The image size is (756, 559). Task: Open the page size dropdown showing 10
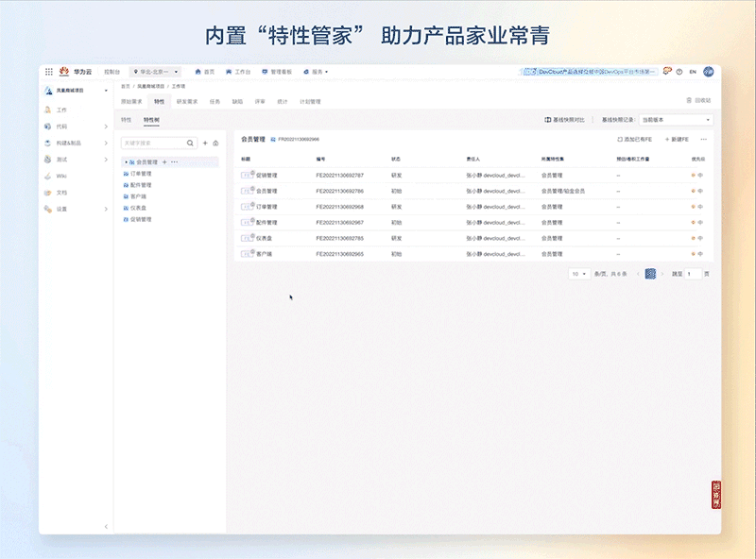pyautogui.click(x=580, y=273)
